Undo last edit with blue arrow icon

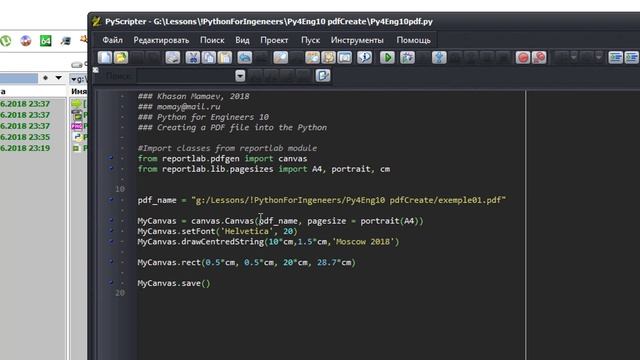click(x=244, y=58)
